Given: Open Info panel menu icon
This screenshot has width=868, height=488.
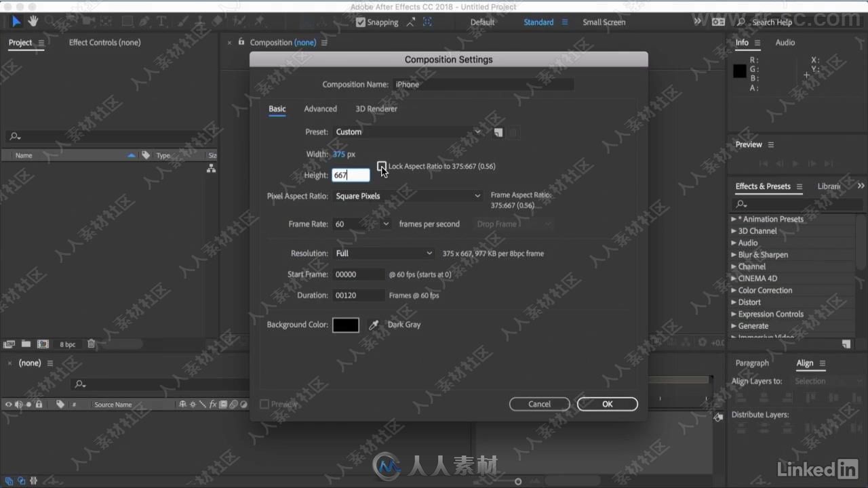Looking at the screenshot, I should click(757, 43).
